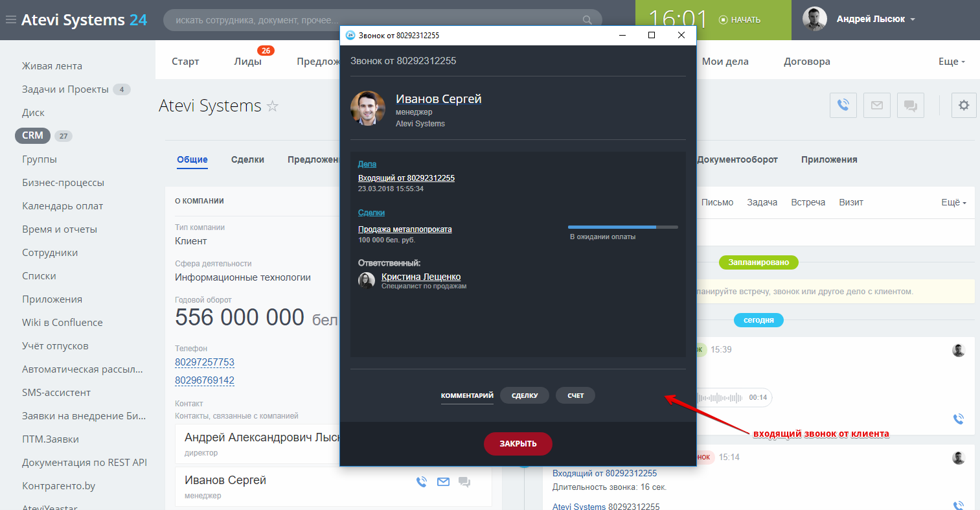
Task: Open Бизнес-процессы in the left sidebar
Action: click(x=63, y=183)
